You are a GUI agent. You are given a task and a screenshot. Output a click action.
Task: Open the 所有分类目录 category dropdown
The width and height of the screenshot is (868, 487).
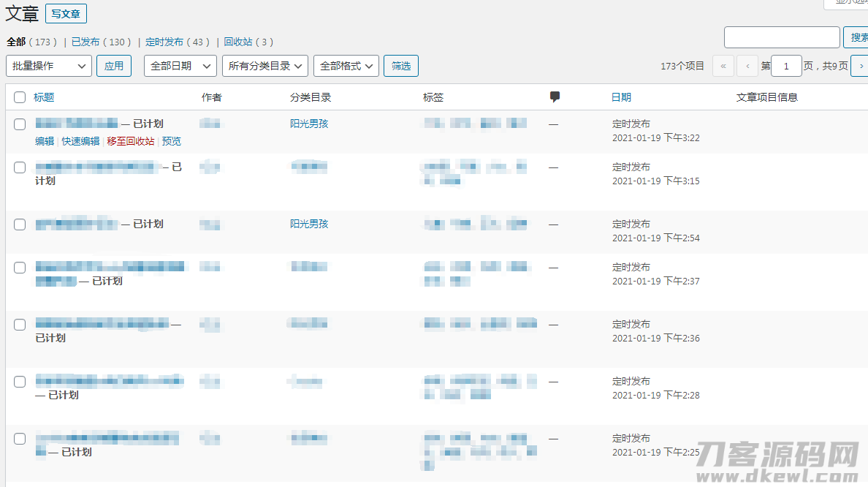(x=264, y=66)
